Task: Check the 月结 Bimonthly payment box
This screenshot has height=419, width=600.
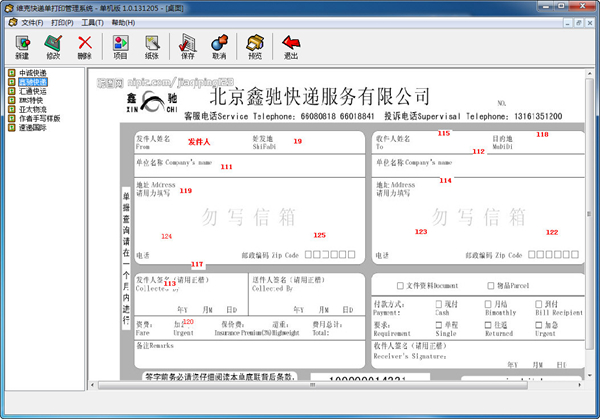Action: 488,304
